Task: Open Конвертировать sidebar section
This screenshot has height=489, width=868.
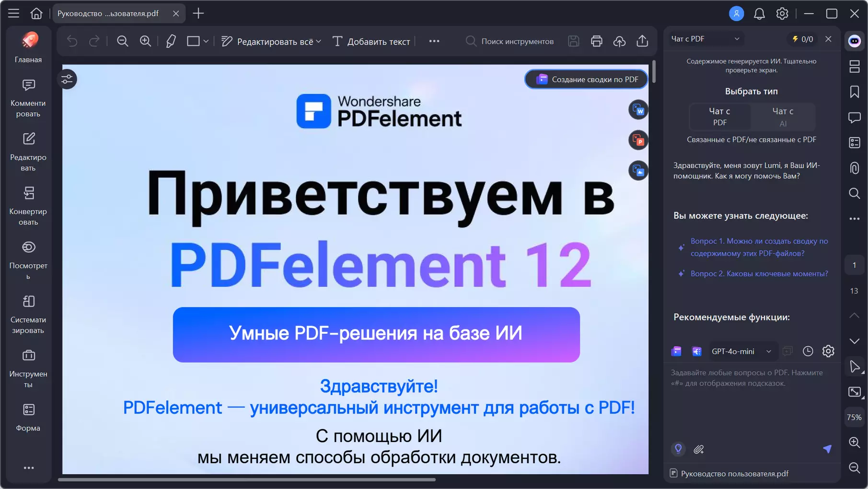Action: tap(28, 206)
